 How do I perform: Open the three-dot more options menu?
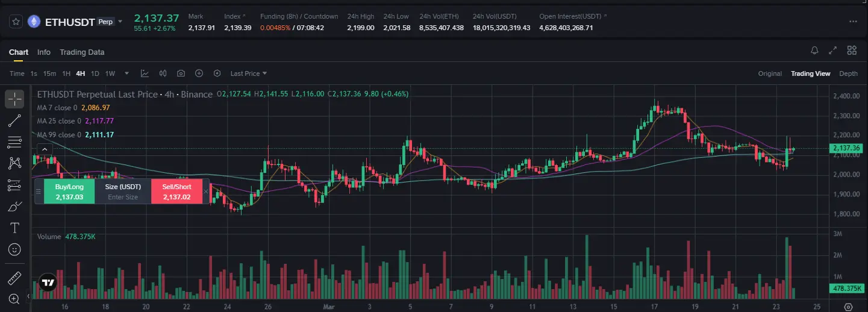pos(852,21)
